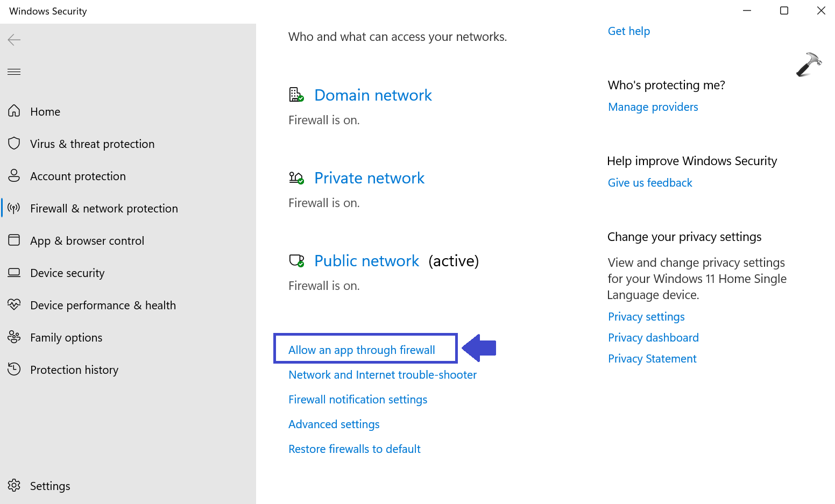Open Network and Internet trouble-shooter
Image resolution: width=835 pixels, height=504 pixels.
[383, 375]
